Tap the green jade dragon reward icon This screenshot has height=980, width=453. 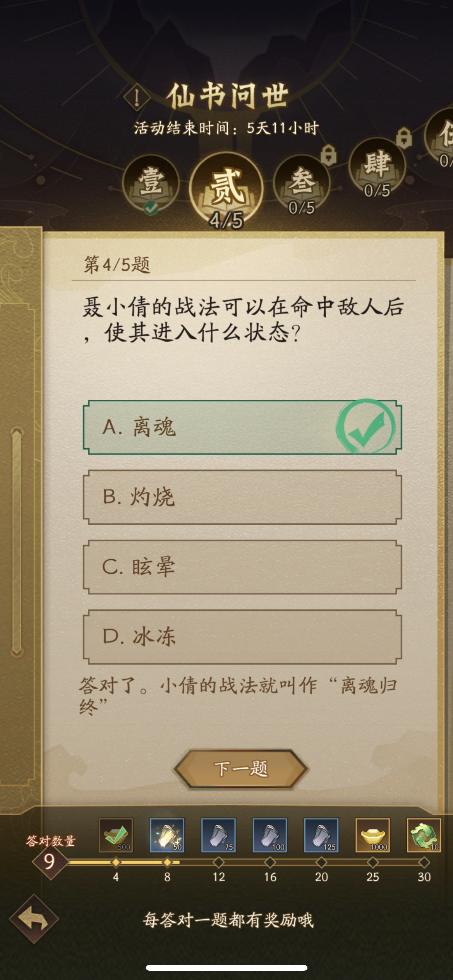click(x=424, y=835)
